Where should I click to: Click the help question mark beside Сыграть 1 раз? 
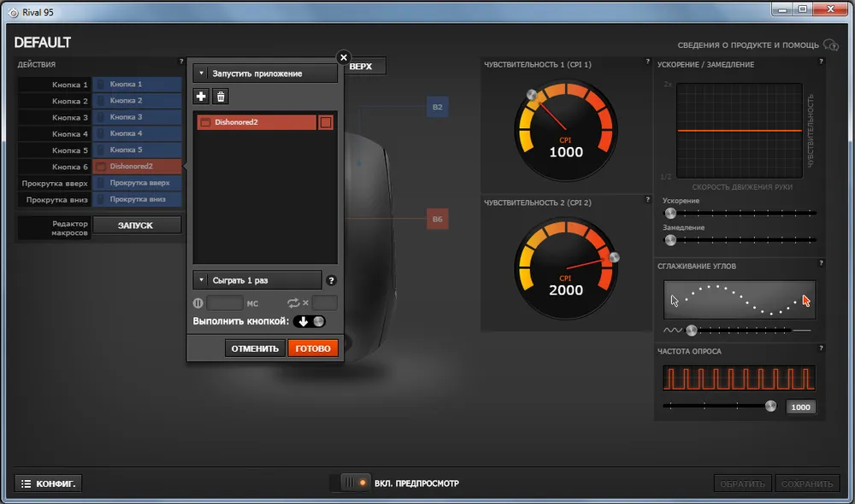[332, 280]
